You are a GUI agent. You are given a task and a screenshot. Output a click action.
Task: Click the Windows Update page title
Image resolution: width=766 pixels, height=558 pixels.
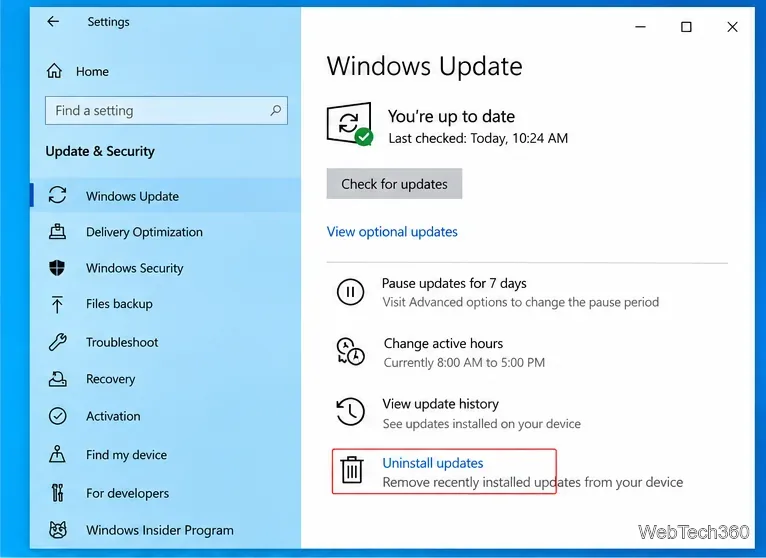tap(424, 66)
